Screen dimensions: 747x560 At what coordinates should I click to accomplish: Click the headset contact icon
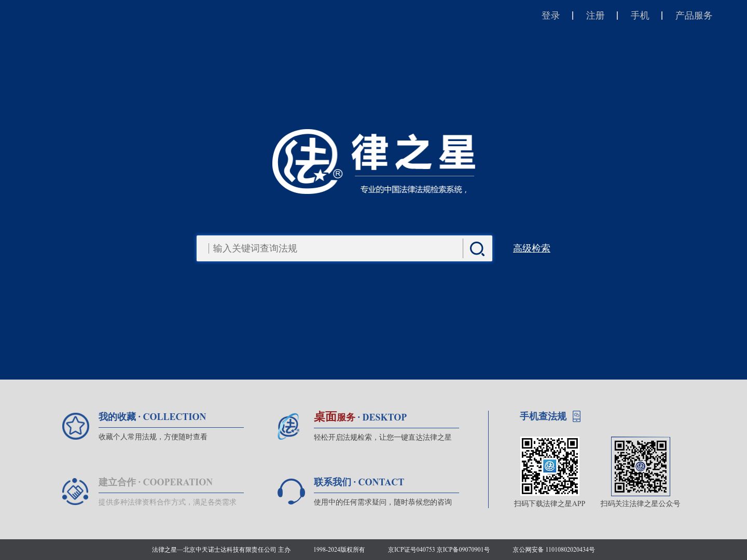[291, 492]
